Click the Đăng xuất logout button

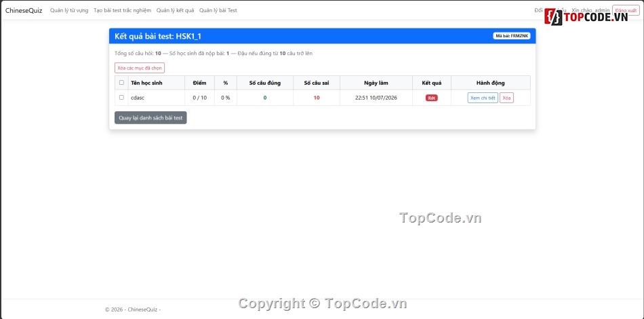click(x=626, y=10)
